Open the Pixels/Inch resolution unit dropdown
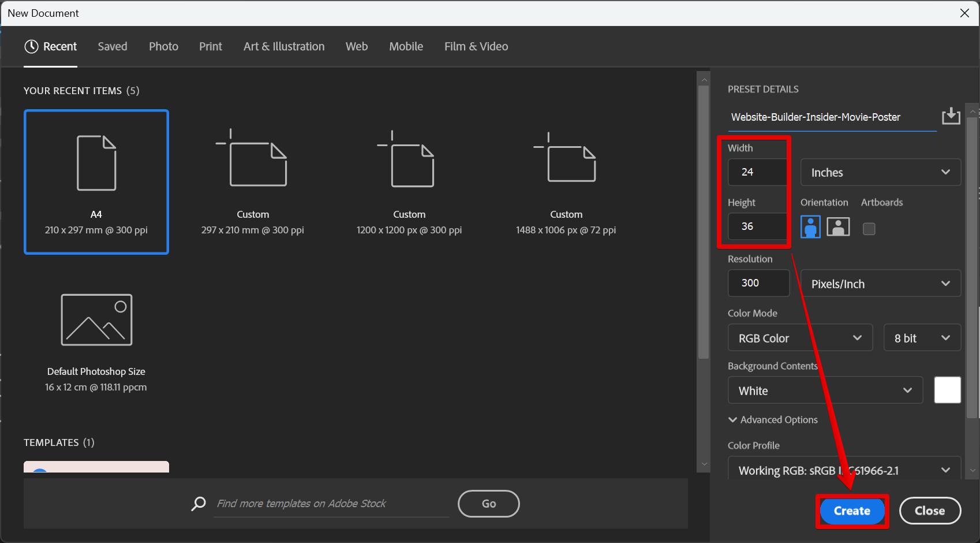 (880, 284)
